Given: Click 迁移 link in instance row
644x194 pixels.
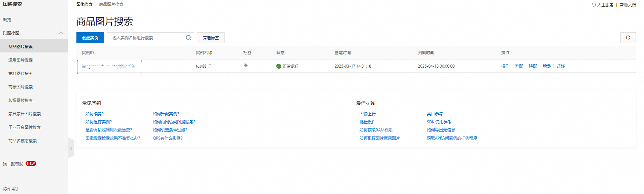Looking at the screenshot, I should point(561,66).
